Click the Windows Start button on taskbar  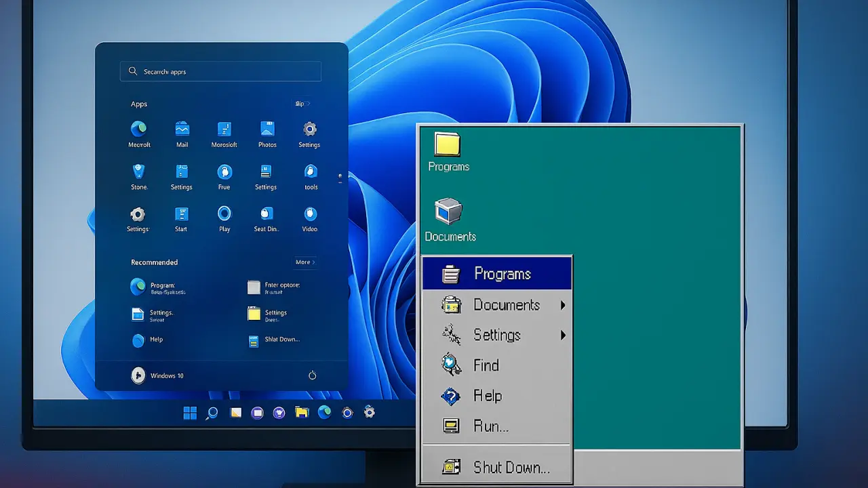click(x=190, y=413)
